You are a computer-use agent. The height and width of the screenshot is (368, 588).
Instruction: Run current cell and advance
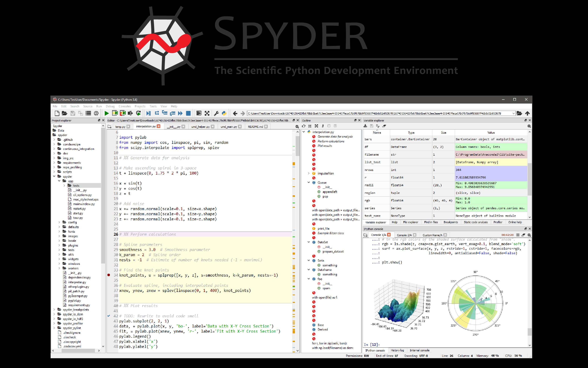123,113
